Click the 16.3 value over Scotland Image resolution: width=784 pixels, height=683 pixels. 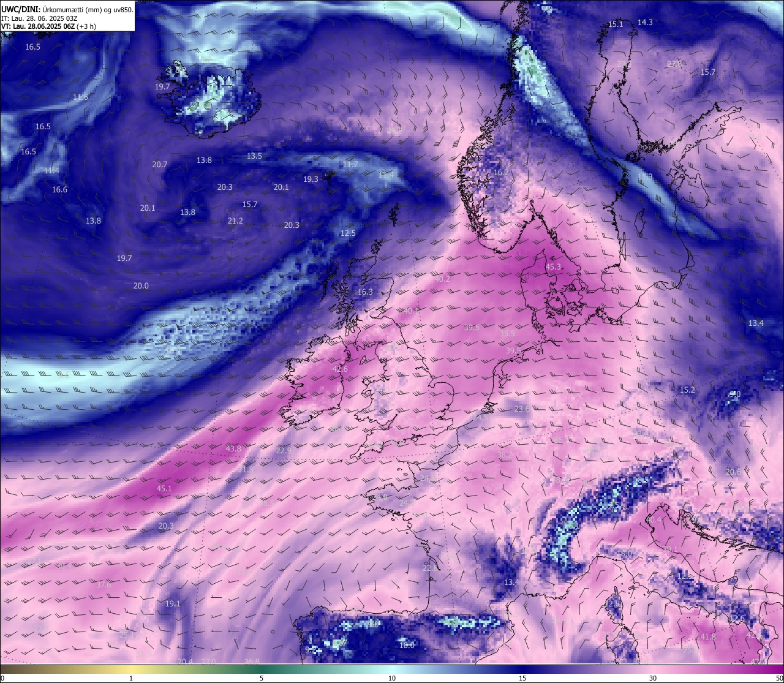(365, 292)
